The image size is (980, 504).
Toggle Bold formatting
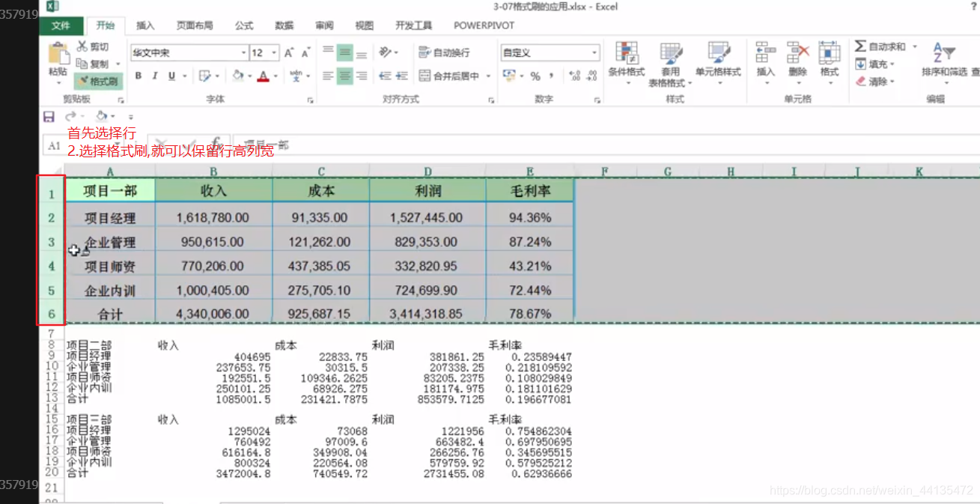point(139,76)
